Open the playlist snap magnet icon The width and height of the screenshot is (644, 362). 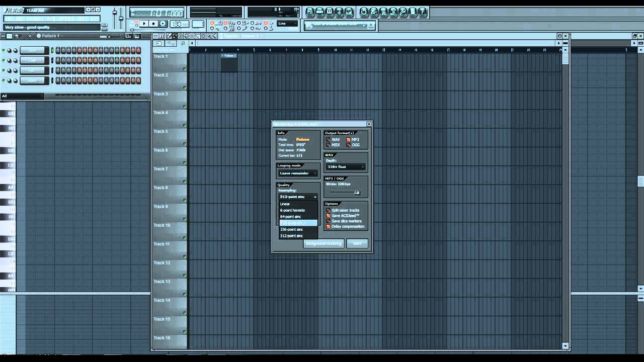(x=162, y=36)
